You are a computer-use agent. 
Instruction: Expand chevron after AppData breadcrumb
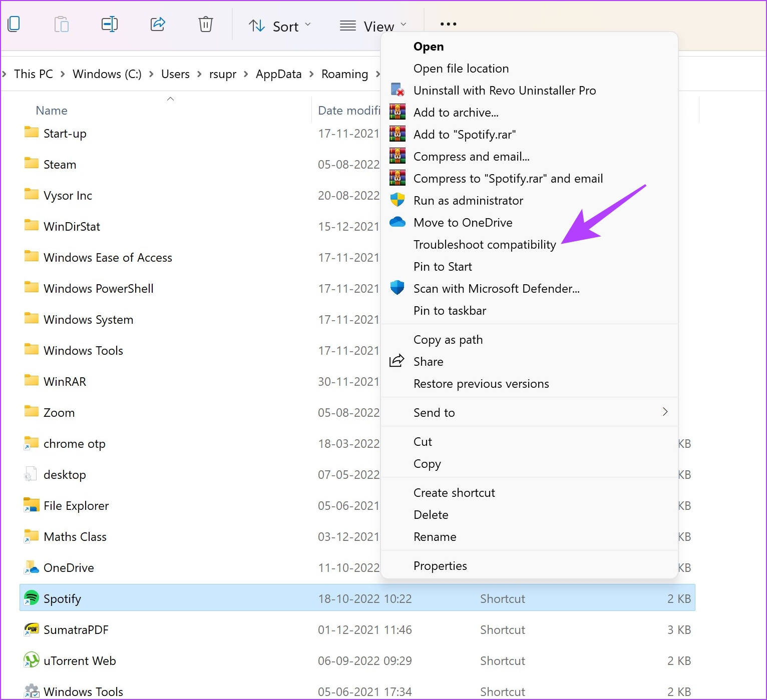[x=311, y=74]
